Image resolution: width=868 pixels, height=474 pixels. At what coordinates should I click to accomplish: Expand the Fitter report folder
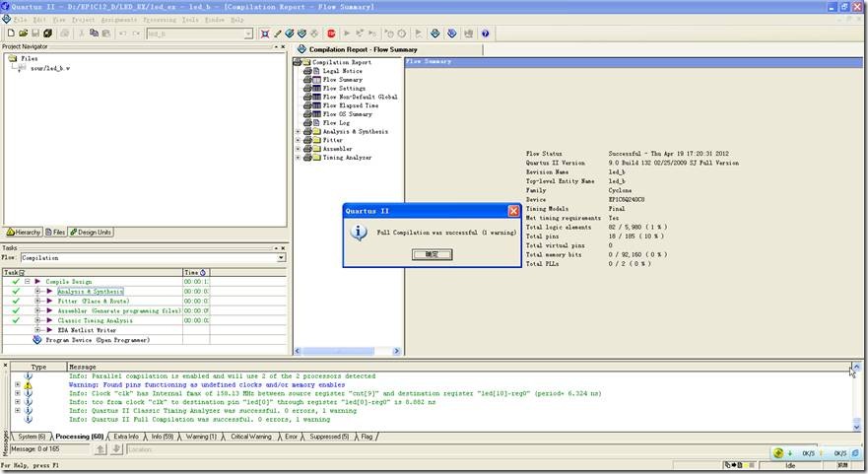tap(298, 140)
